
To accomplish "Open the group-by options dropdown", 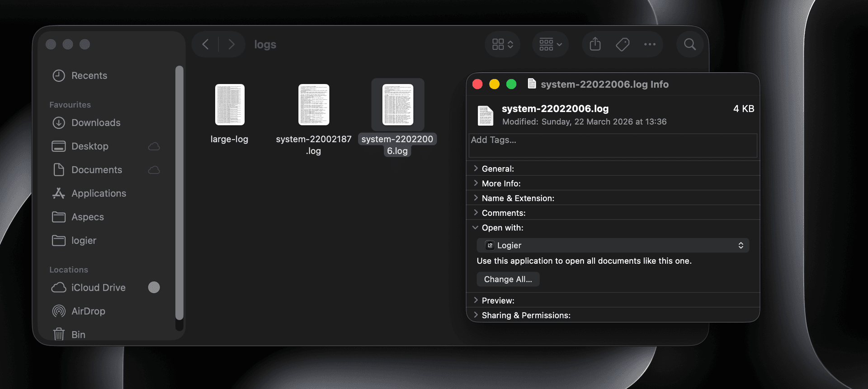I will pos(550,44).
